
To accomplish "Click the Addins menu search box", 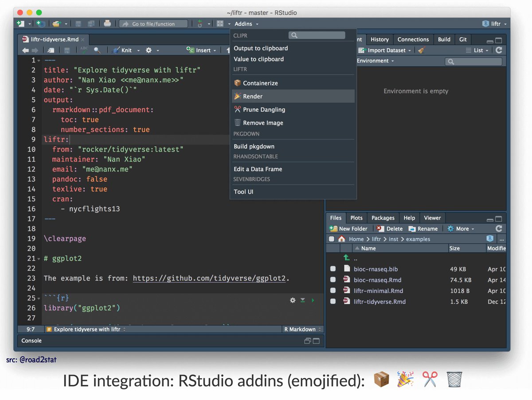I will tap(317, 35).
